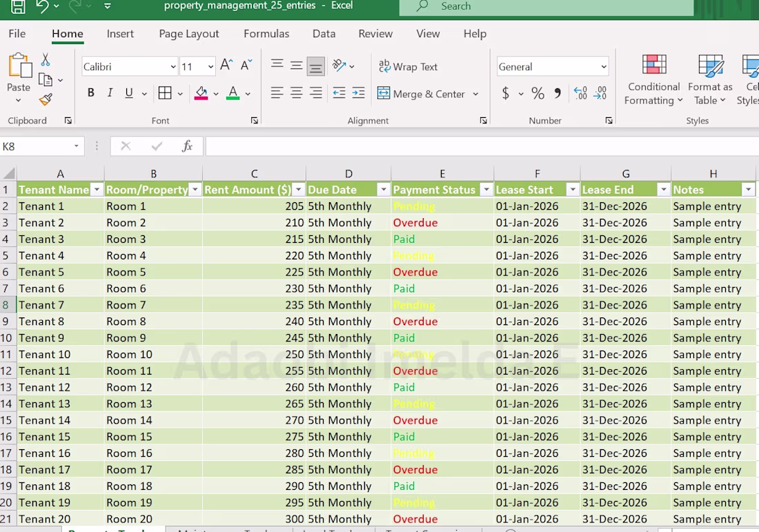
Task: Open the File menu
Action: point(17,33)
